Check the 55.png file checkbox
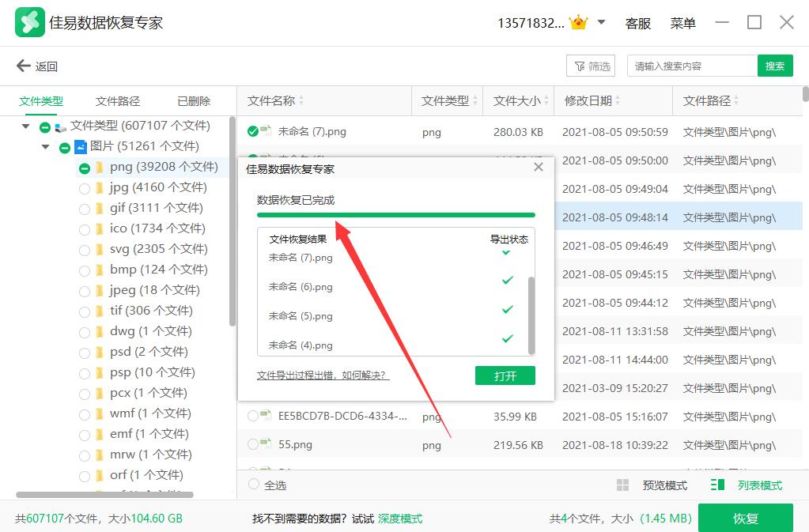 click(253, 444)
